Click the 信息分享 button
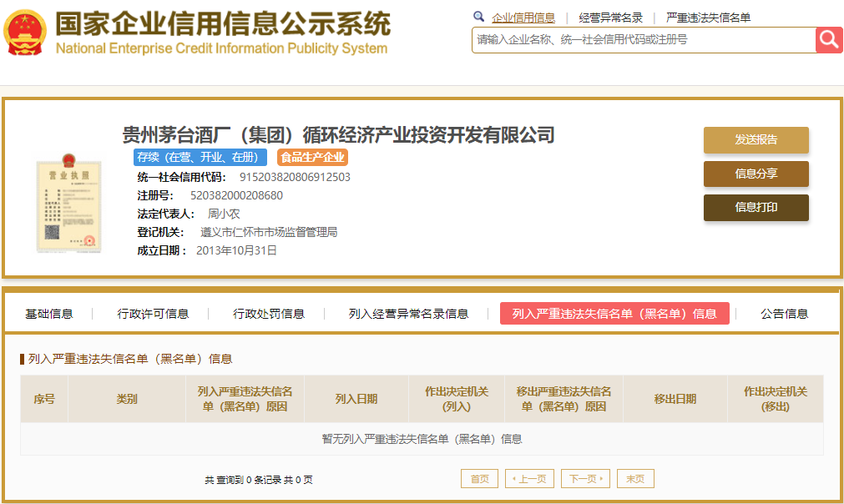This screenshot has width=844, height=504. point(756,174)
